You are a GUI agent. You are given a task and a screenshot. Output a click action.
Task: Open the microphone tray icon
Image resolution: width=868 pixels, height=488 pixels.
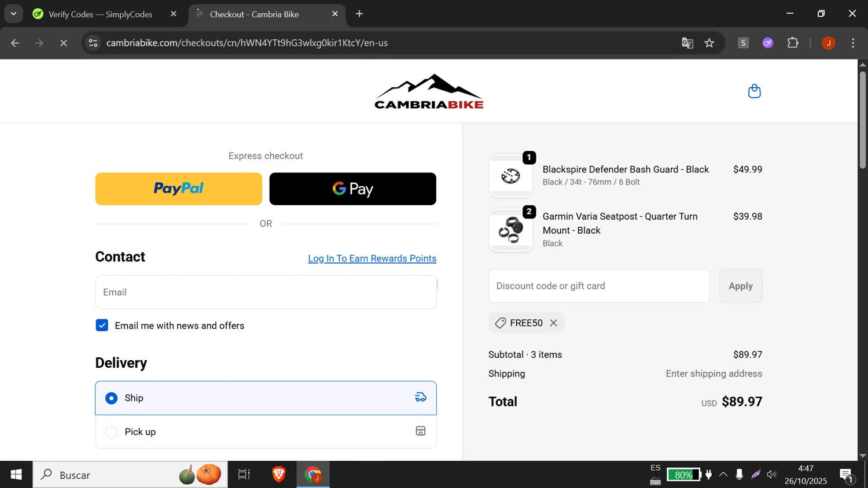pos(739,475)
